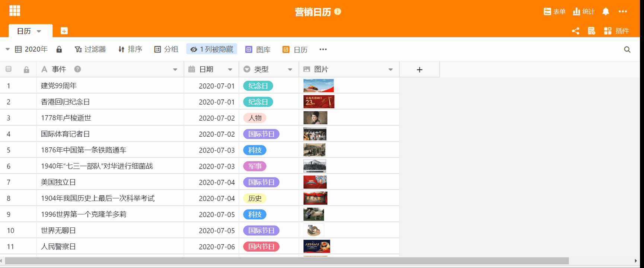
Task: Toggle the 1列被隐藏 hidden columns option
Action: (212, 49)
